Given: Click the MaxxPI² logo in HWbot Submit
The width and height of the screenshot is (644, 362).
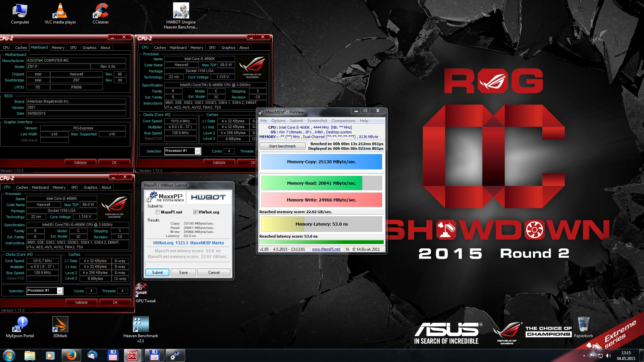Looking at the screenshot, I should 165,197.
